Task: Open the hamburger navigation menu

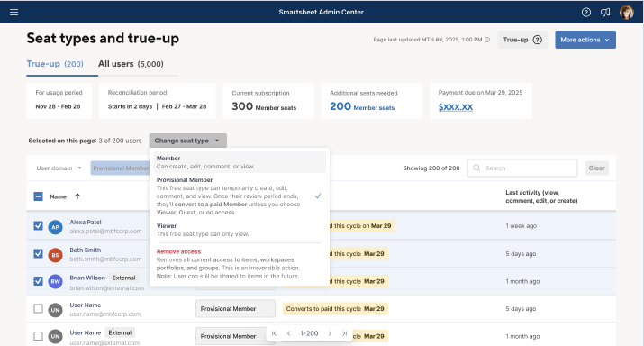Action: [x=14, y=12]
